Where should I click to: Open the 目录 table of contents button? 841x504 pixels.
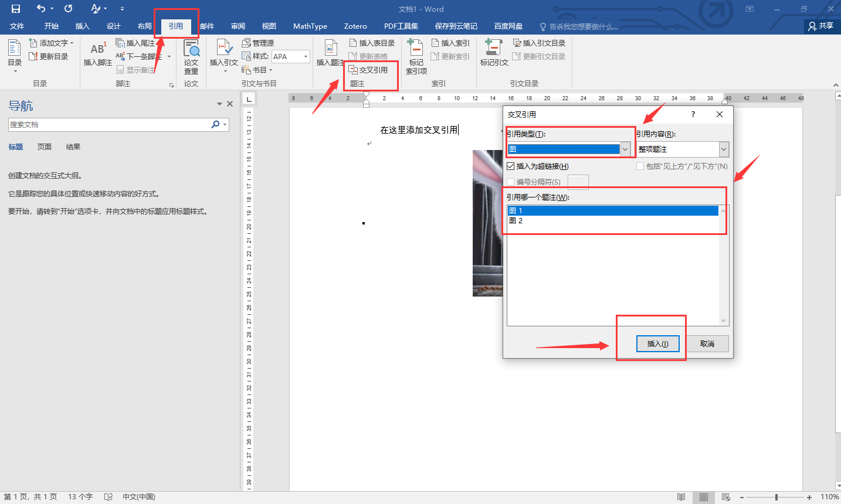tap(15, 56)
